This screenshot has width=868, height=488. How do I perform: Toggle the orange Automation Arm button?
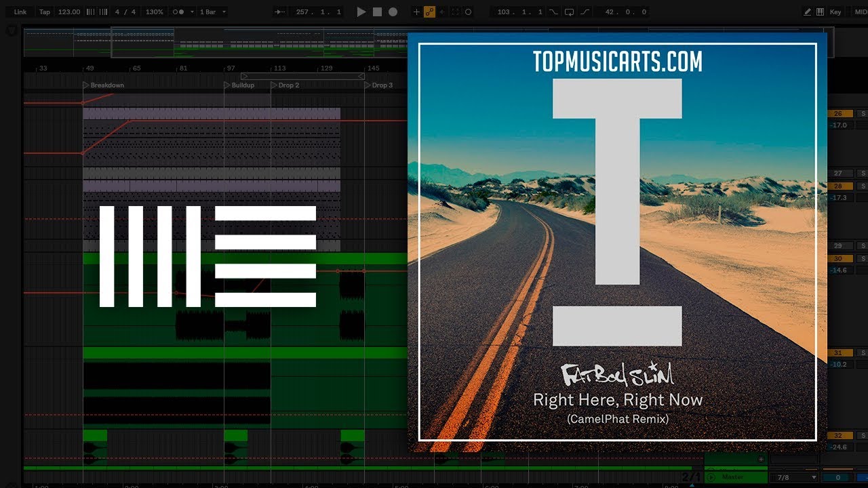[x=429, y=12]
